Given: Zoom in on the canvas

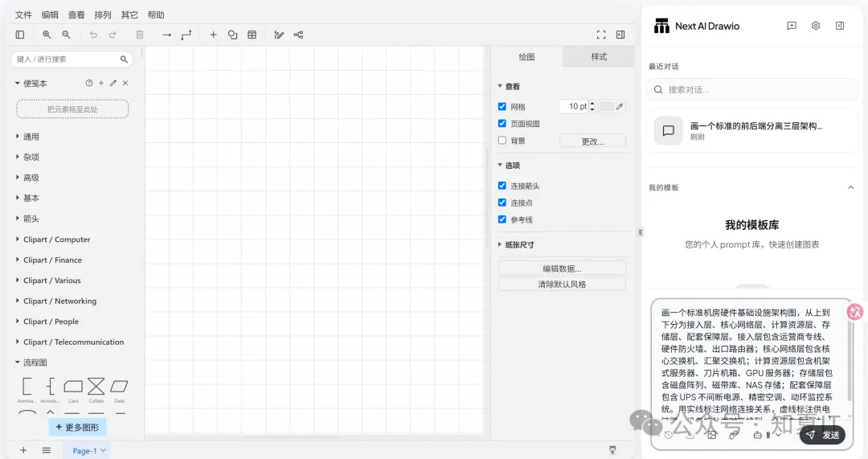Looking at the screenshot, I should point(47,35).
